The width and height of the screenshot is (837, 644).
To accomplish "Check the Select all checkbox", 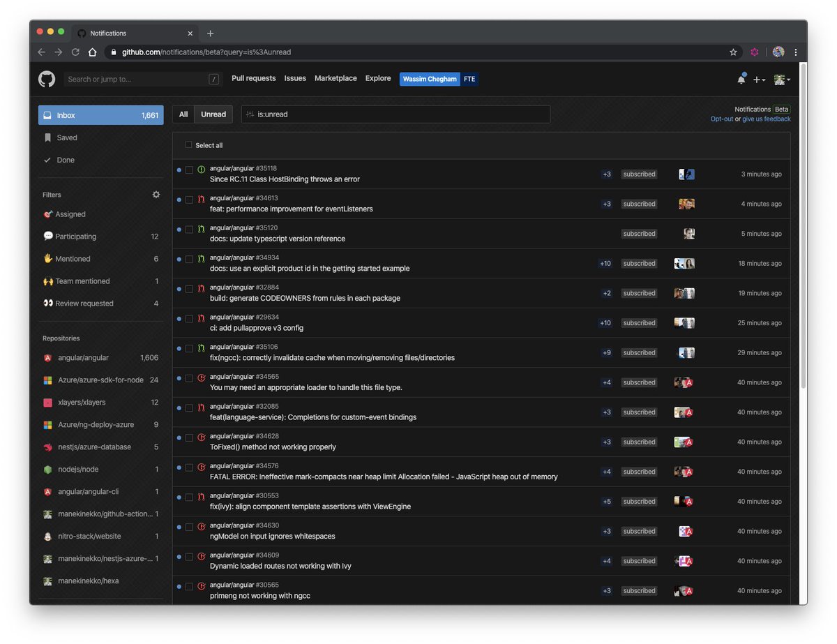I will 188,145.
